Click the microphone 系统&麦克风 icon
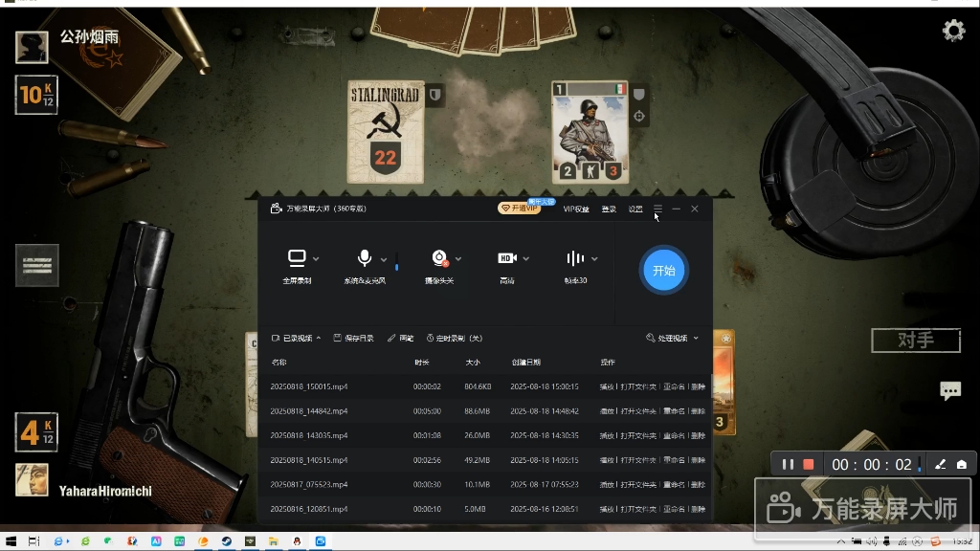980x551 pixels. (365, 257)
